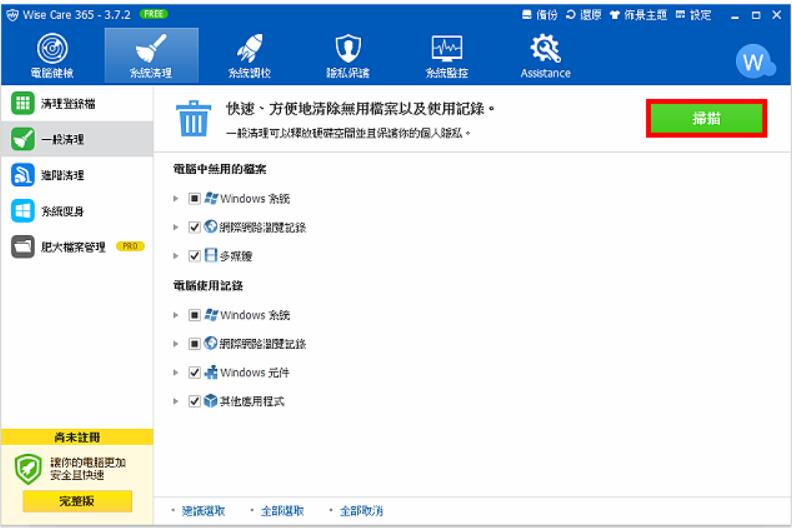Screen dimensions: 792x528
Task: Open the 備份 backup icon in title bar
Action: 539,15
